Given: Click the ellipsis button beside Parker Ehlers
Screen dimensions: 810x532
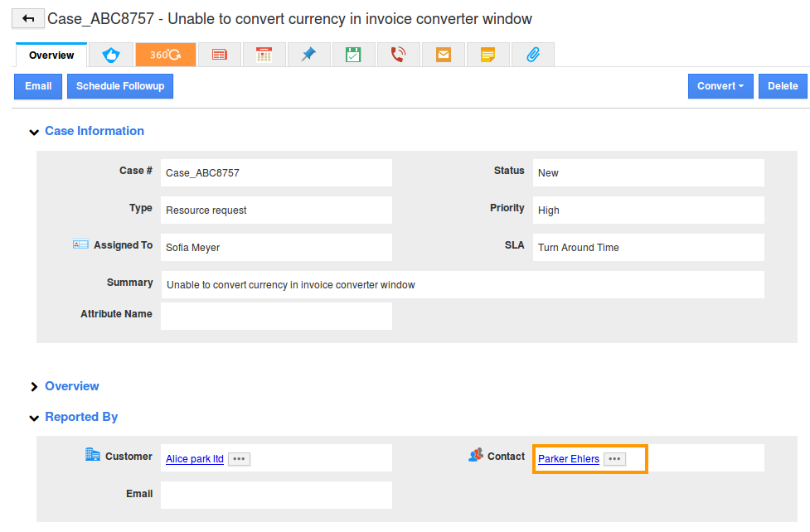Looking at the screenshot, I should [x=614, y=459].
